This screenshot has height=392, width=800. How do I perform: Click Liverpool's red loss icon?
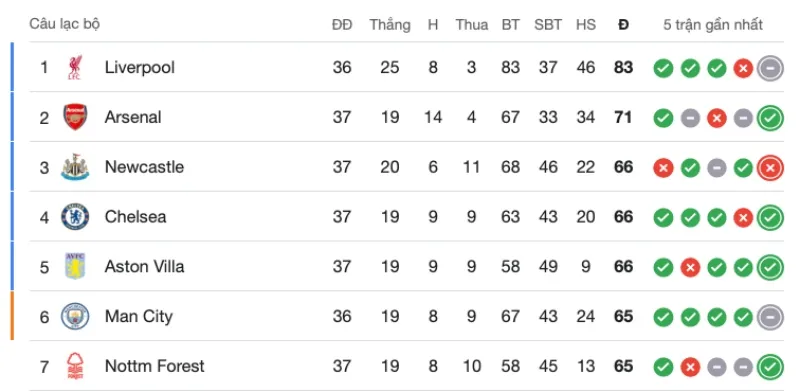[743, 68]
